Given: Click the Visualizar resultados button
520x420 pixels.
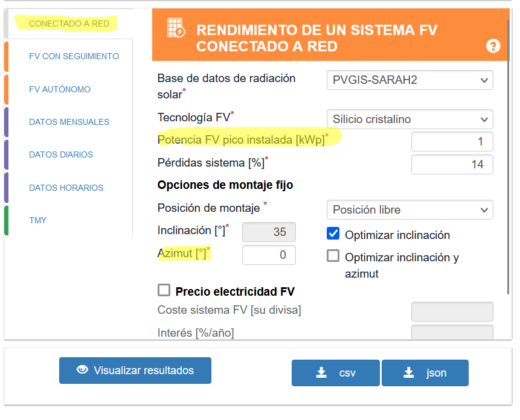Looking at the screenshot, I should point(135,371).
